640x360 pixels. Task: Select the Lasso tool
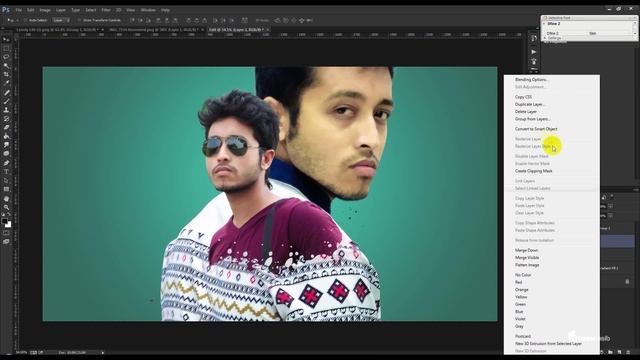pyautogui.click(x=6, y=57)
